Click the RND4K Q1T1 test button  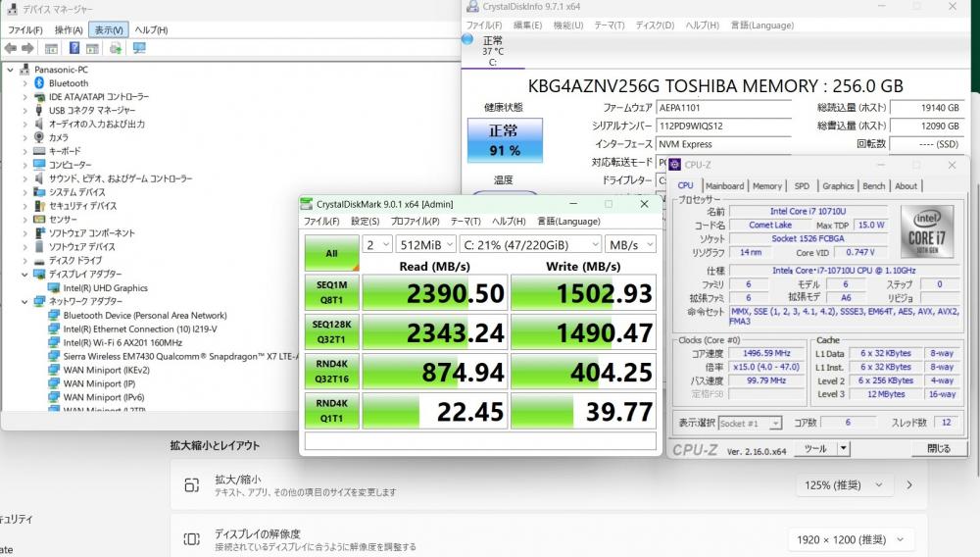(x=332, y=411)
